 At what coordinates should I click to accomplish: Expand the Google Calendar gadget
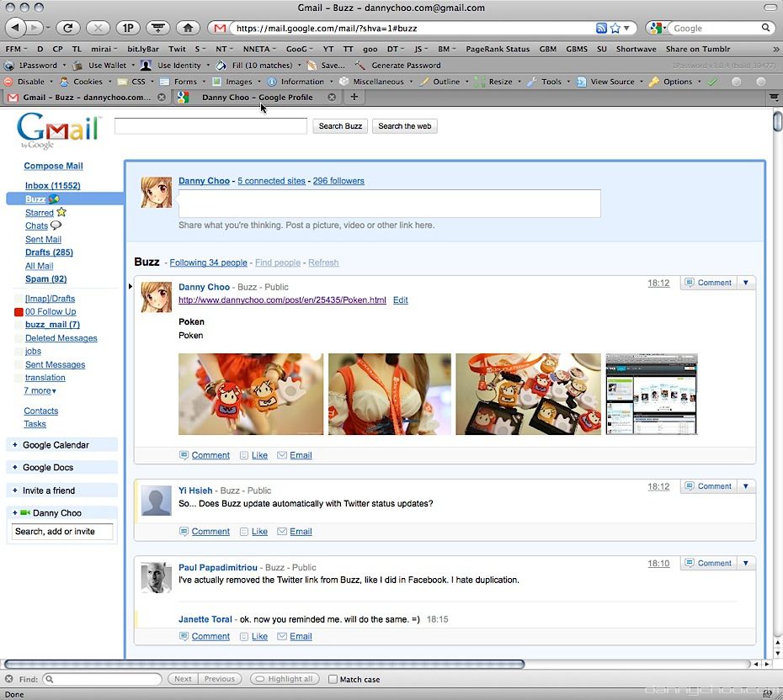[x=15, y=445]
